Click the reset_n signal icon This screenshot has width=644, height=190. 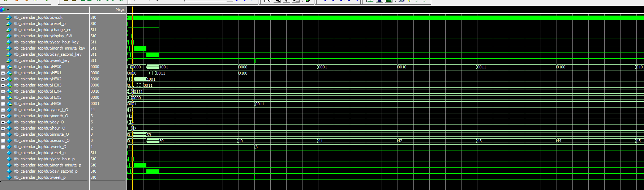[9, 153]
